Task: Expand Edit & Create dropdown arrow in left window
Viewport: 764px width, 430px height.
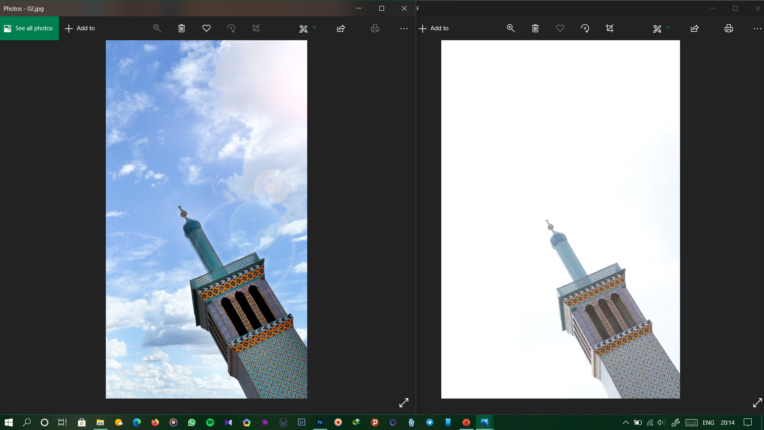Action: coord(314,28)
